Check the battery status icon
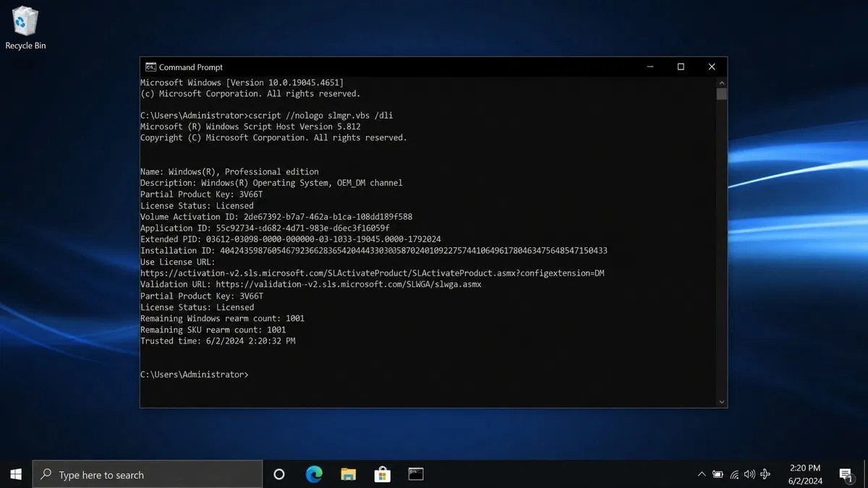868x488 pixels. pos(718,474)
